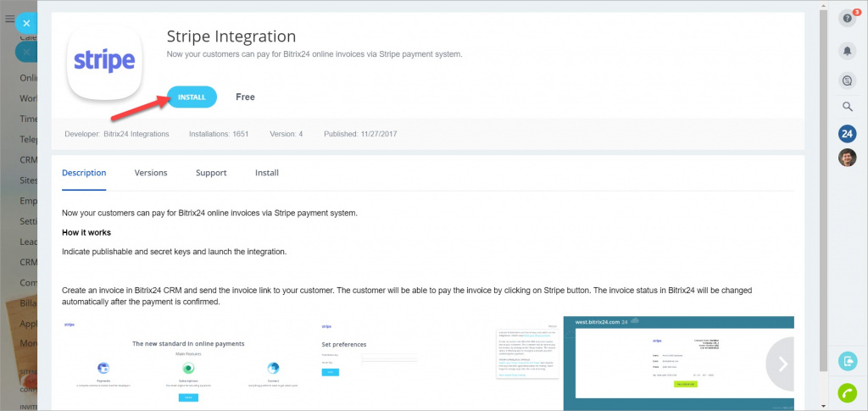Open 'Tele' item in background sidebar

28,139
